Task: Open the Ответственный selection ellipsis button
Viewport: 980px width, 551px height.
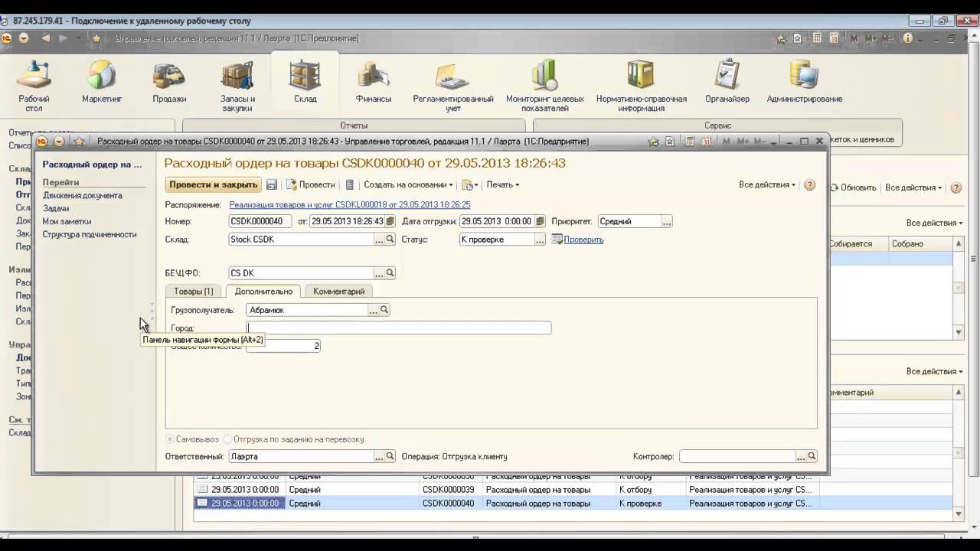Action: tap(379, 456)
